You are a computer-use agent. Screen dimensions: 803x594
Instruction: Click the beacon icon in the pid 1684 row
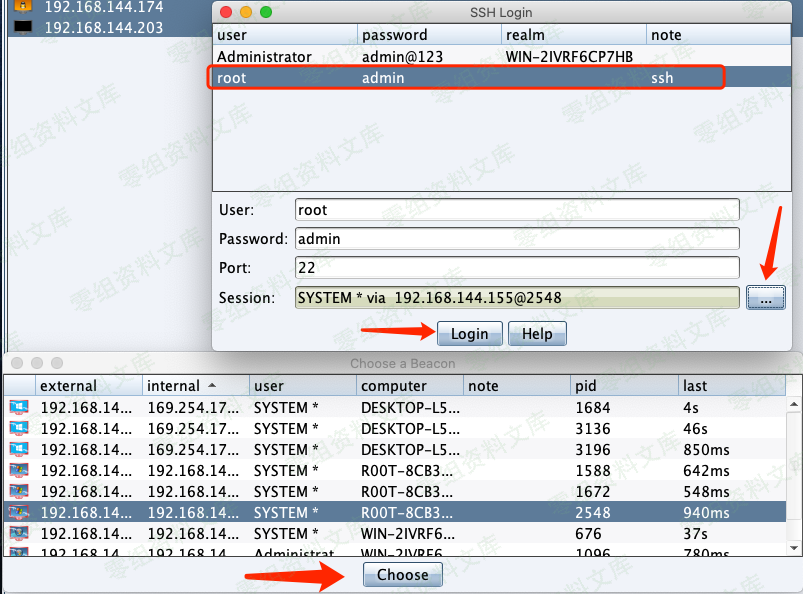pos(18,407)
